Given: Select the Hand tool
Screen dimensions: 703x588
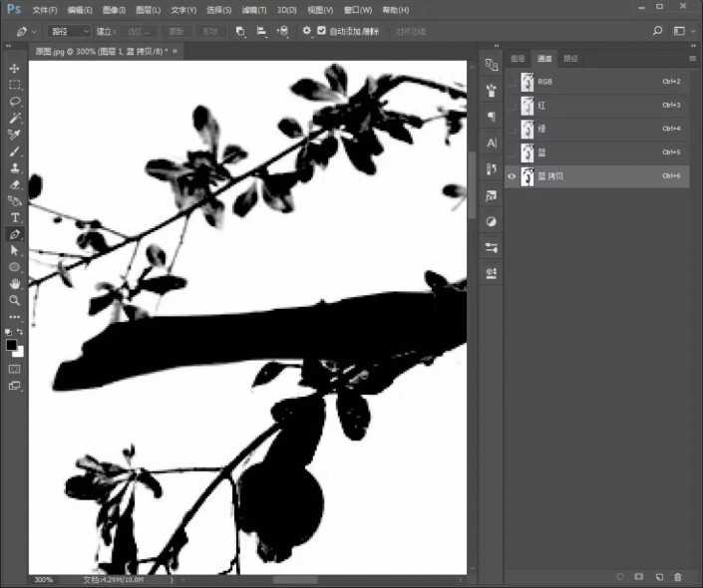Looking at the screenshot, I should (15, 284).
